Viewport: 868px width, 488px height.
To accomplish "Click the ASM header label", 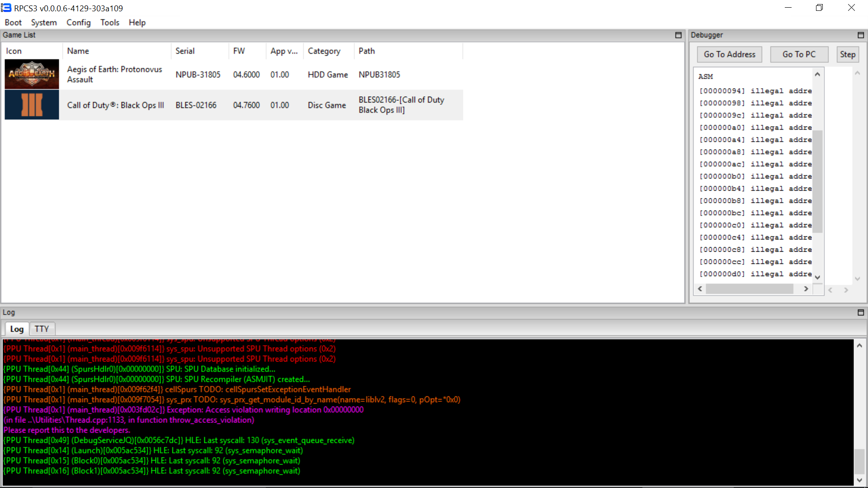I will point(705,77).
